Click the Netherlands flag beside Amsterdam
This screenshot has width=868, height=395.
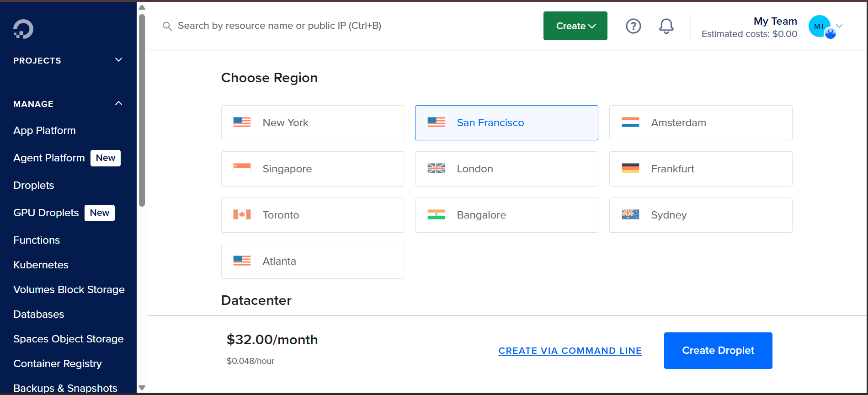tap(630, 122)
